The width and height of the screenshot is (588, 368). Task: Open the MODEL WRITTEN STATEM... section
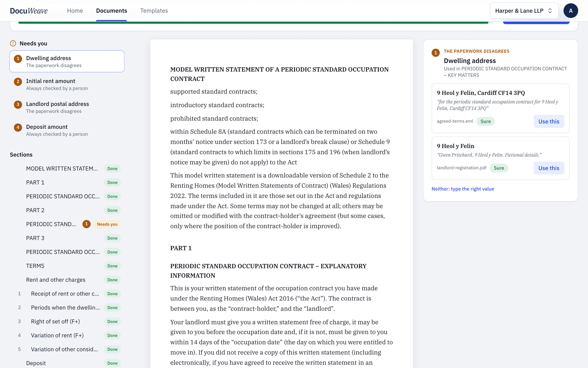(x=67, y=169)
